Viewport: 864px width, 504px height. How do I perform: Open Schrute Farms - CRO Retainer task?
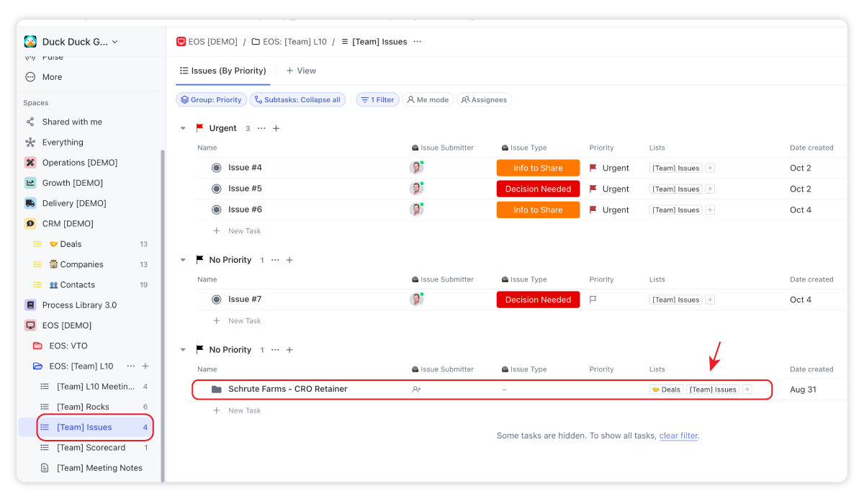coord(288,389)
